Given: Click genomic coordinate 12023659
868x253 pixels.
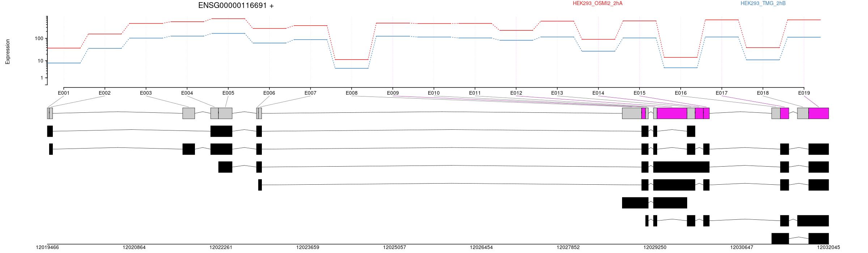Looking at the screenshot, I should [x=308, y=248].
